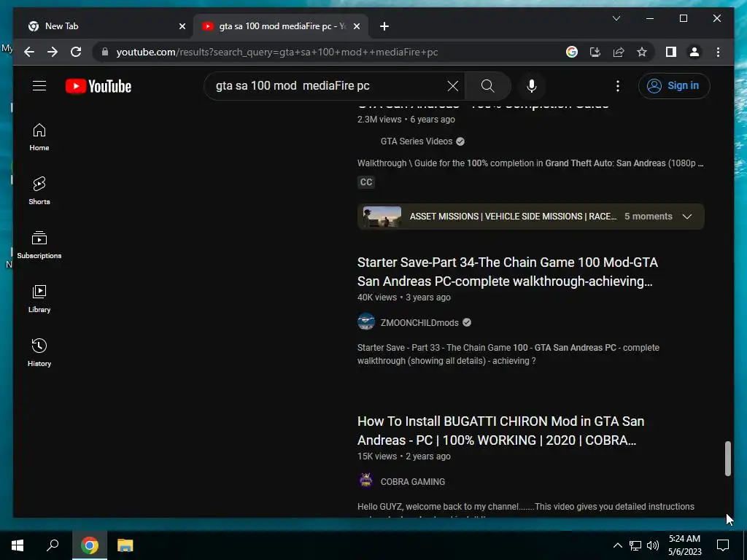Select the gta sa 100 mod YouTube tab
747x560 pixels.
280,26
